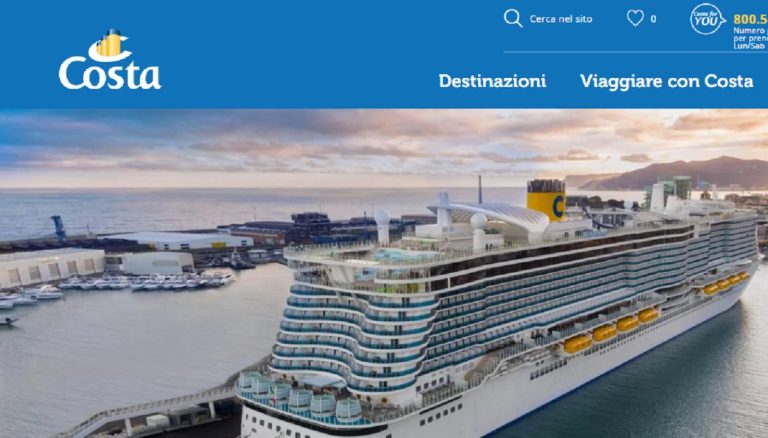Click the yellow ship funnel in Costa logo

109,44
